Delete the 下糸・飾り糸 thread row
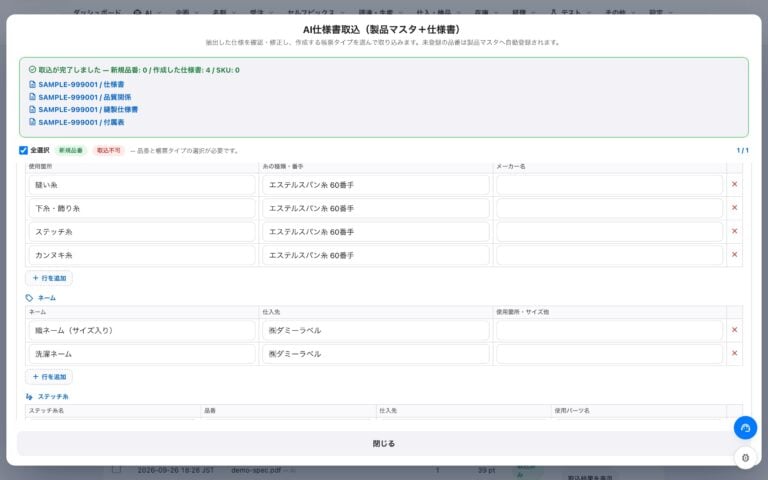 coord(734,208)
